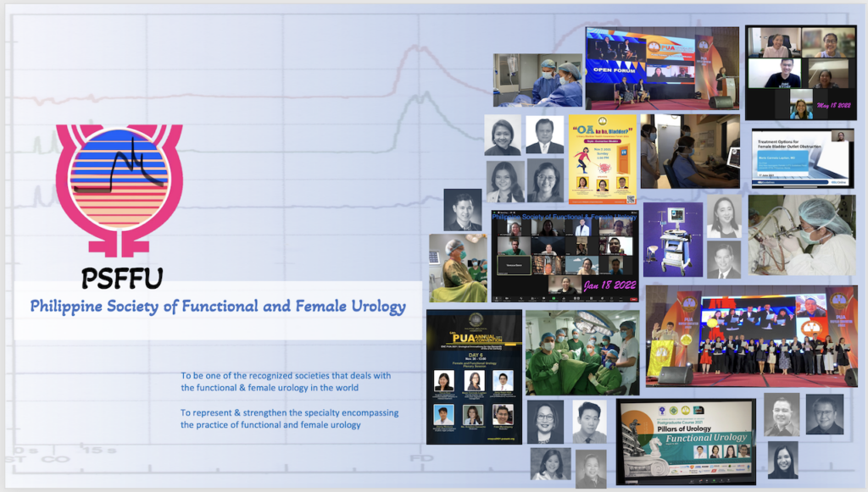Click the "Functional Urology" banner text
The image size is (868, 492).
click(706, 438)
